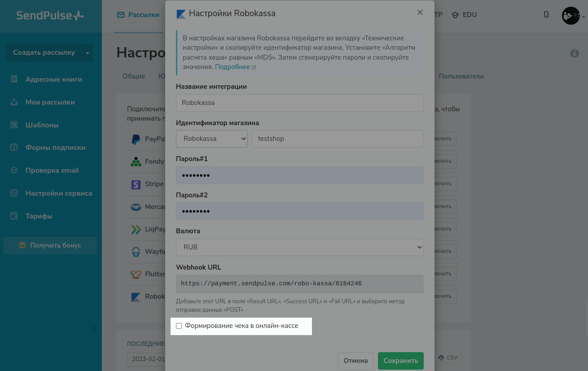Screen dimensions: 588x371
Task: Open Тарифы in sidebar
Action: tap(39, 216)
